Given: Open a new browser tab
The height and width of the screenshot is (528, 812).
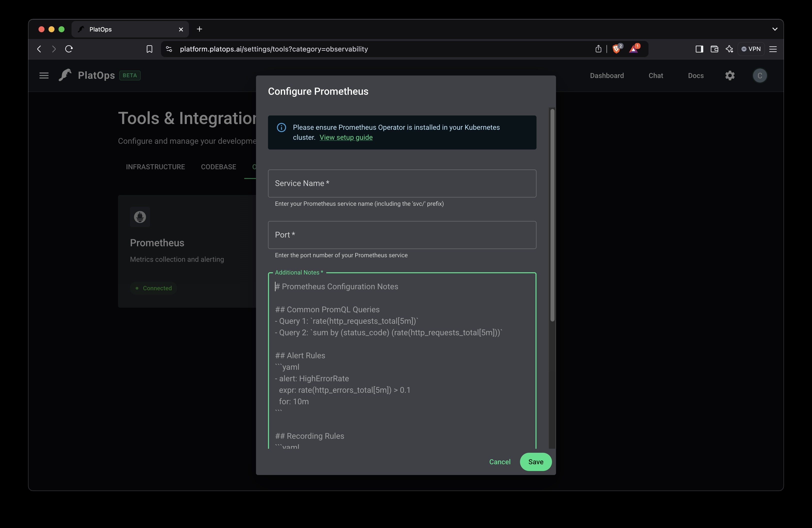Looking at the screenshot, I should point(199,29).
